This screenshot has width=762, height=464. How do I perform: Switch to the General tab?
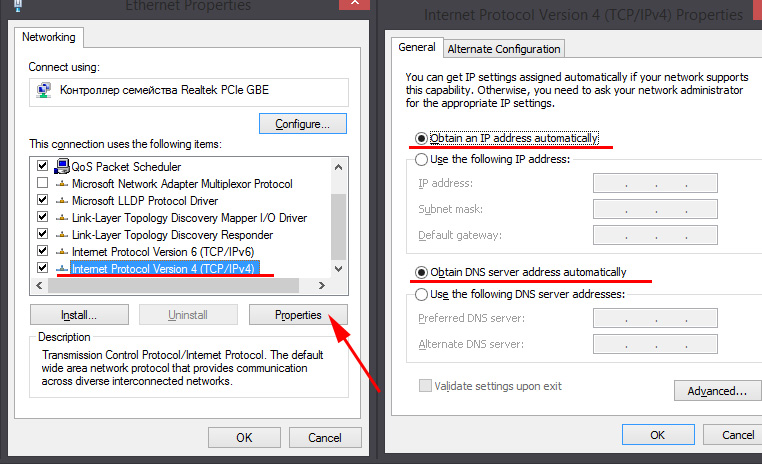(x=417, y=48)
